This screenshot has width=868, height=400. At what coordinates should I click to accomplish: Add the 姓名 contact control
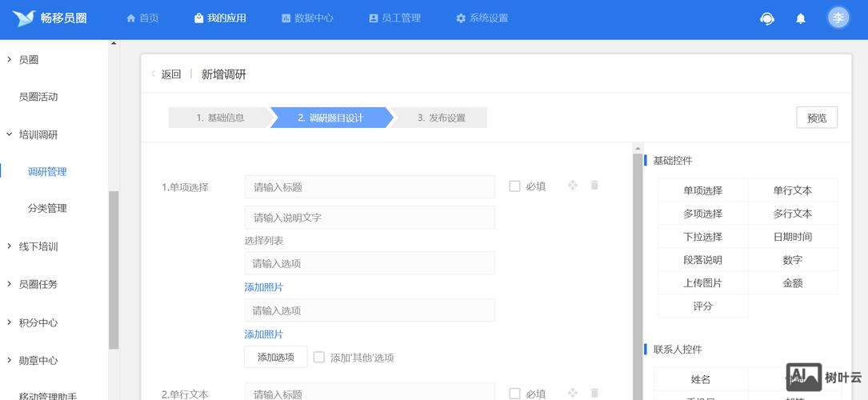[x=701, y=379]
